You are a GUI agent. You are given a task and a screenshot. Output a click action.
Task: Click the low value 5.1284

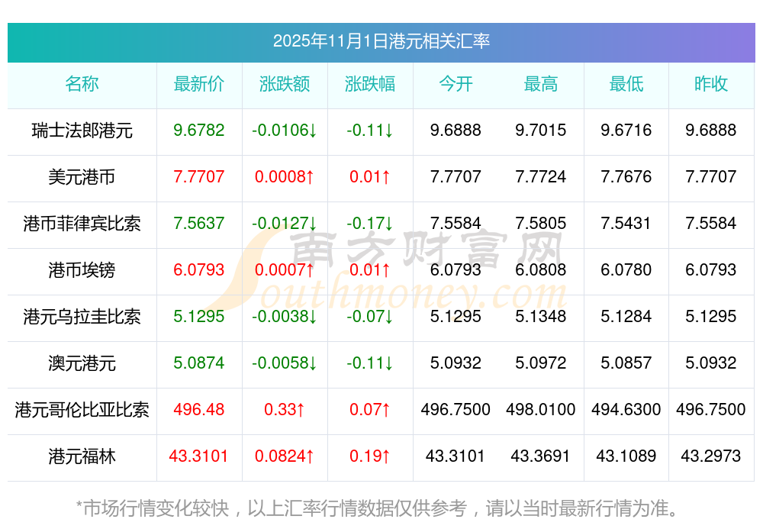626,317
